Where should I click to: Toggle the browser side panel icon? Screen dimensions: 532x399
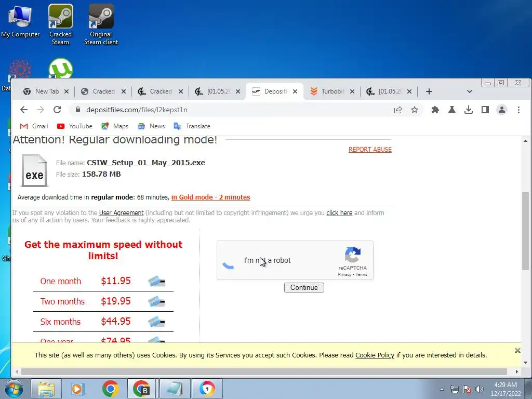pos(485,110)
